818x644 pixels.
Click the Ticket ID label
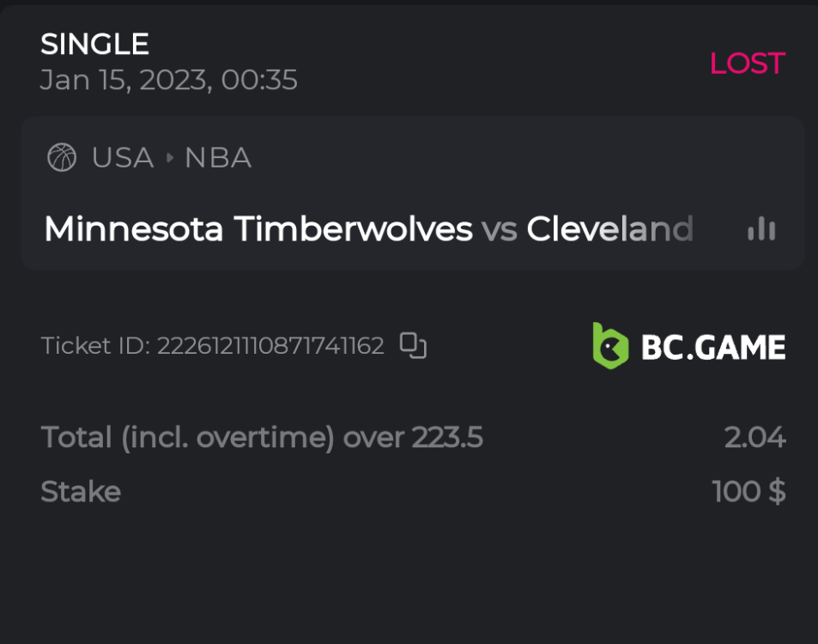coord(95,346)
